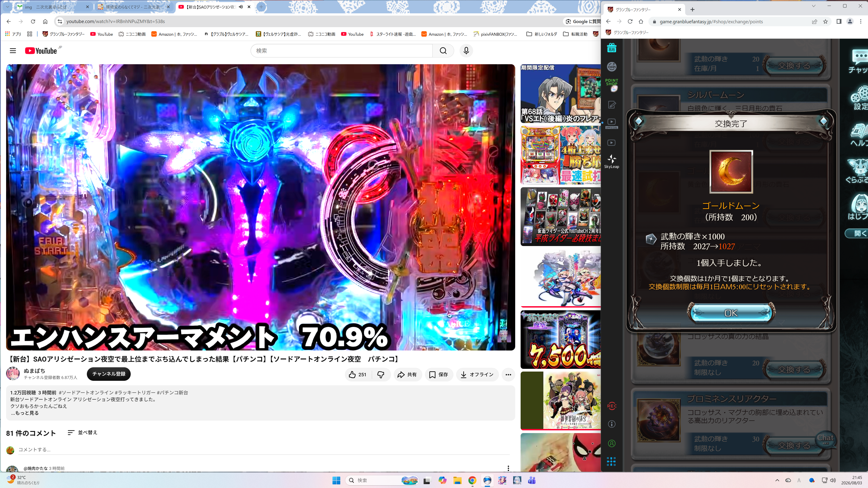Expand the 新しいフォルダ bookmark folder
The height and width of the screenshot is (488, 868).
click(542, 34)
